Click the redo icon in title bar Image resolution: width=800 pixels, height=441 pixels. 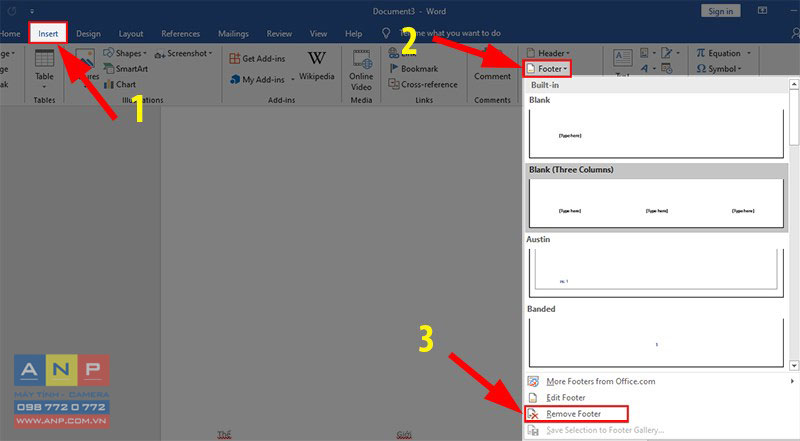click(x=11, y=11)
